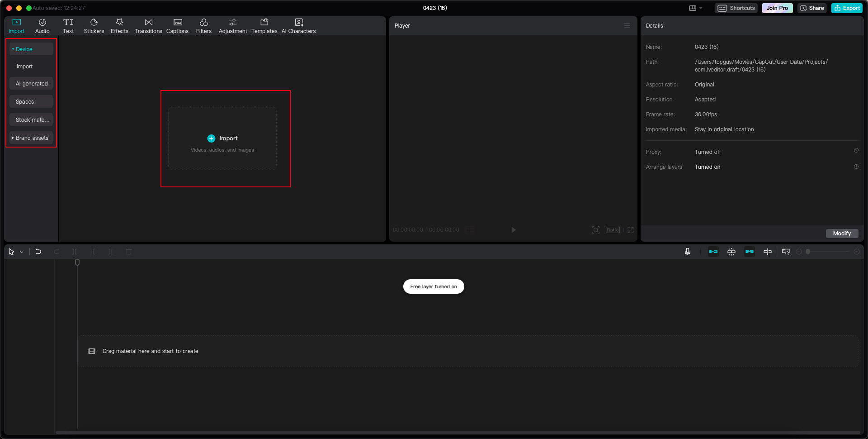Click the Delete left trim tool
Image resolution: width=868 pixels, height=439 pixels.
pyautogui.click(x=93, y=252)
